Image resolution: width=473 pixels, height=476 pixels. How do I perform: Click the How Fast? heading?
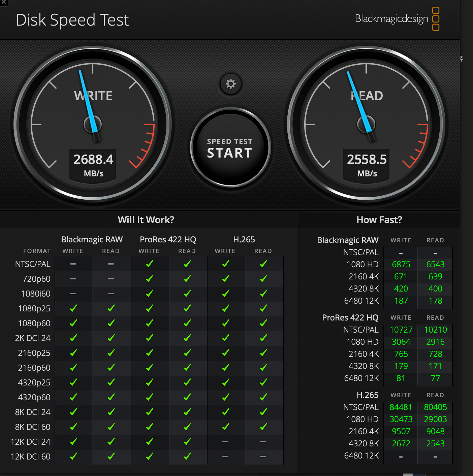379,220
